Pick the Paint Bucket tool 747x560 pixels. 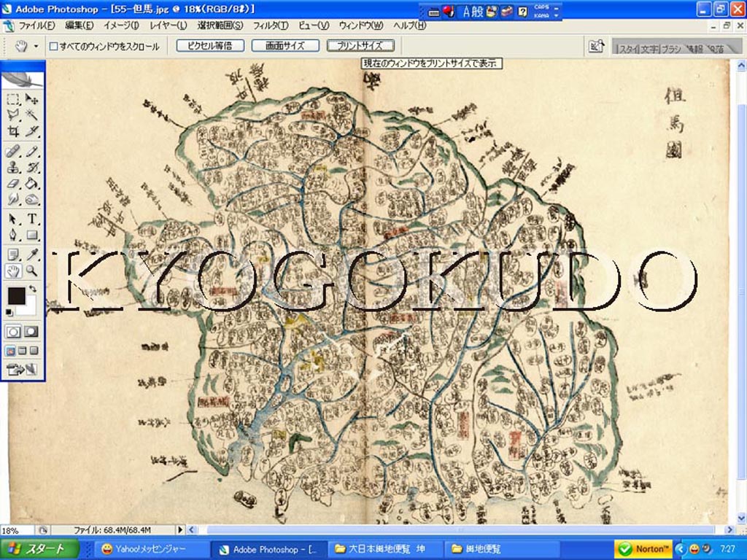(x=32, y=183)
